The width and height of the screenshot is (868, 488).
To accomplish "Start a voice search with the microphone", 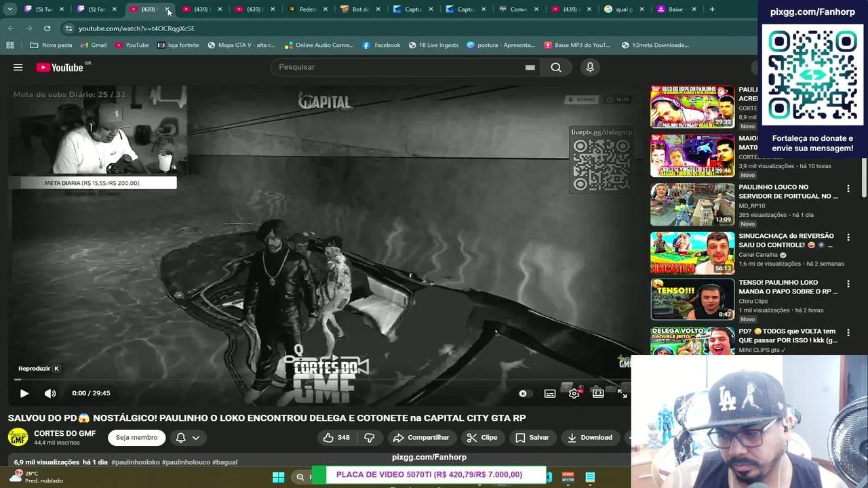I will [x=589, y=67].
